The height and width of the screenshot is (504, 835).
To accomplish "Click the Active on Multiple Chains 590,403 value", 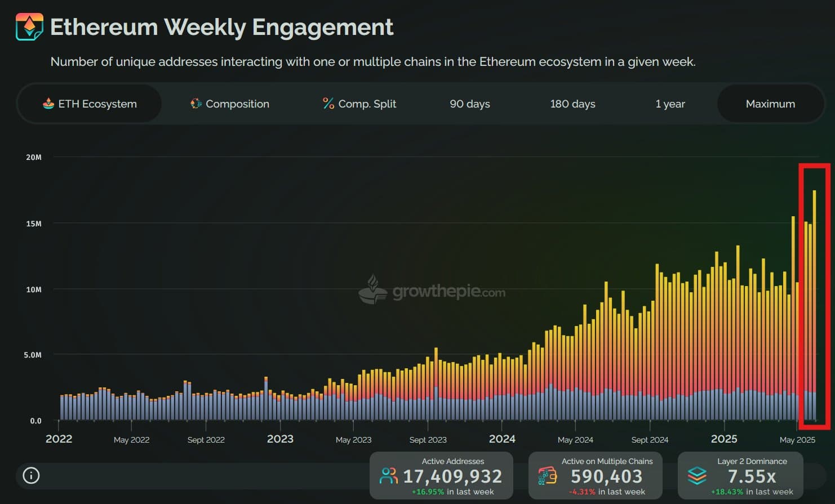I will click(x=606, y=477).
